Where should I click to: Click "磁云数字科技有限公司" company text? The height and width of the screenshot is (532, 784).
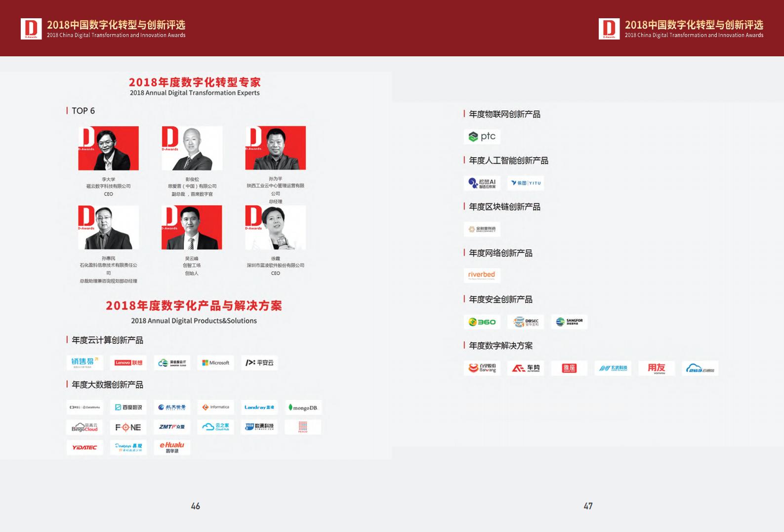108,186
